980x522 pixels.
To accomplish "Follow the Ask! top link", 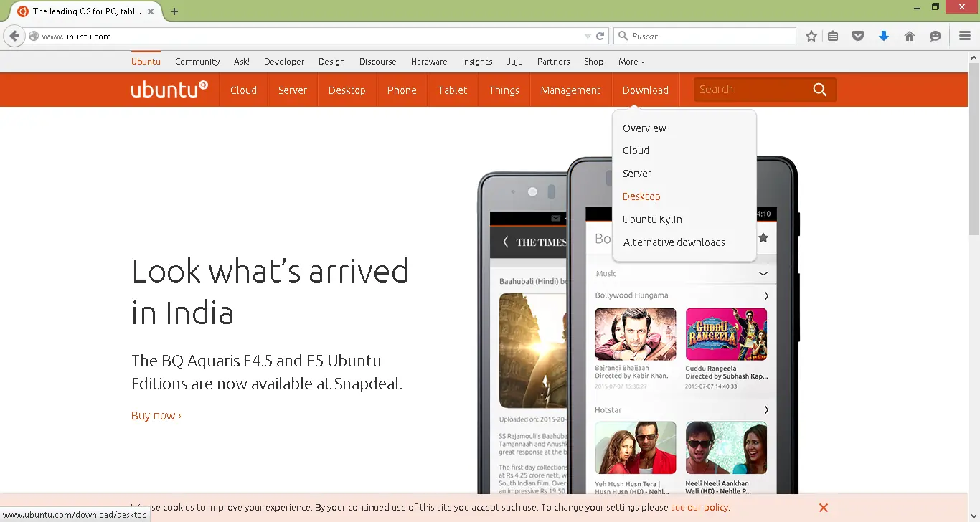I will (242, 62).
